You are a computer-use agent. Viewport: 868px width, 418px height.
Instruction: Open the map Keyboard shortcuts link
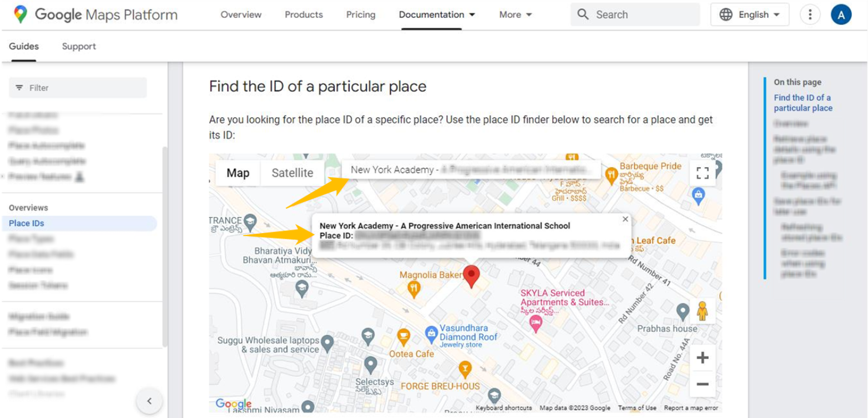click(x=504, y=408)
